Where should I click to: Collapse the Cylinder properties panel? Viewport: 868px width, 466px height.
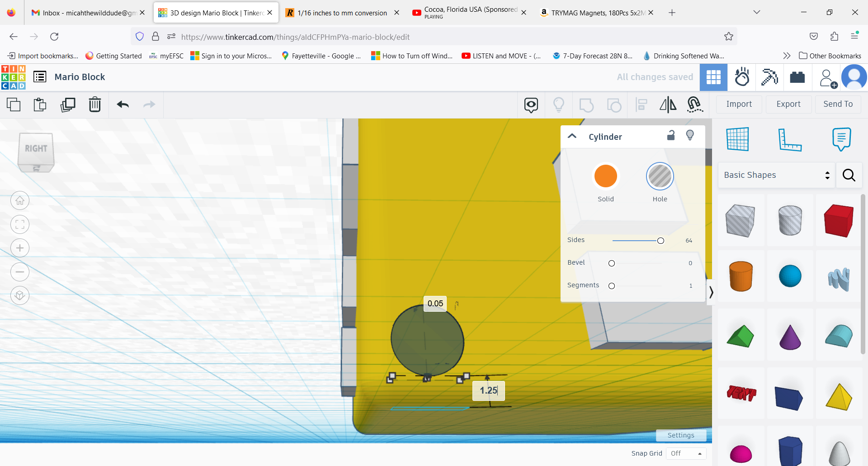pos(572,136)
